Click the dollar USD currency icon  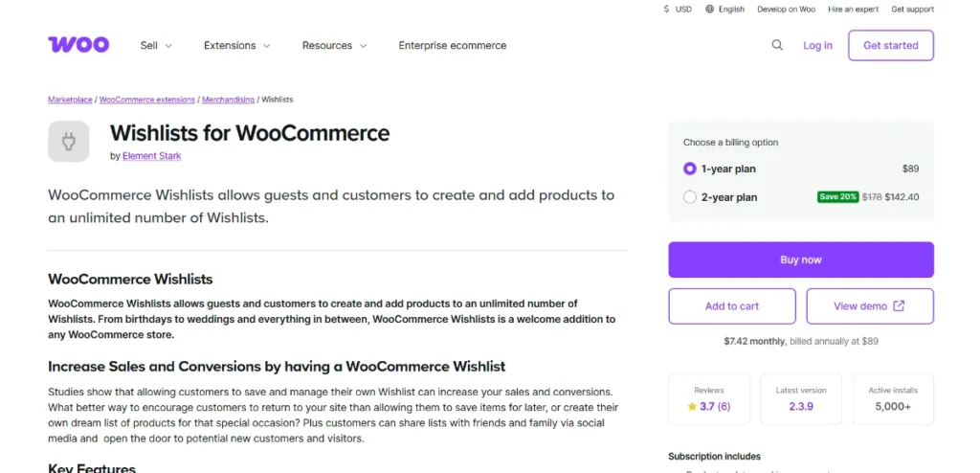coord(666,10)
